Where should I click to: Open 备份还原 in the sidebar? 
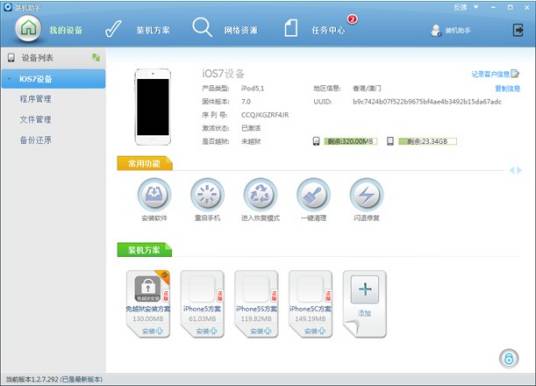(36, 140)
